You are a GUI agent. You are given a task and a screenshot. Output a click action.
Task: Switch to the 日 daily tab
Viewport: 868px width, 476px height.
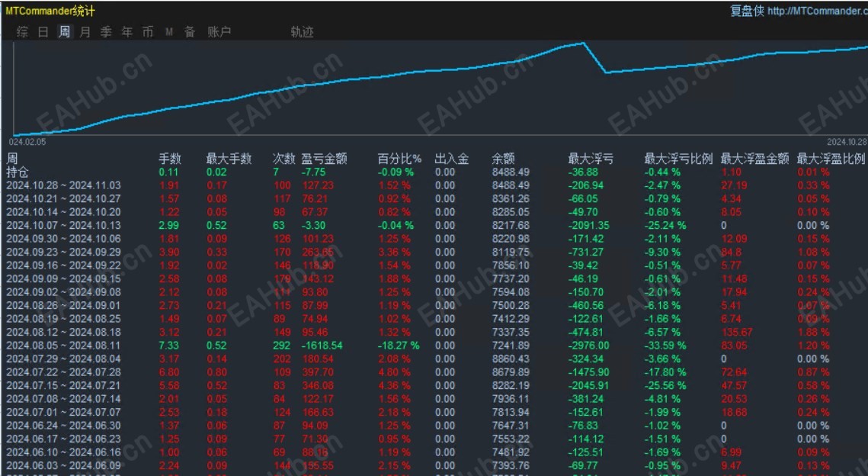coord(43,32)
